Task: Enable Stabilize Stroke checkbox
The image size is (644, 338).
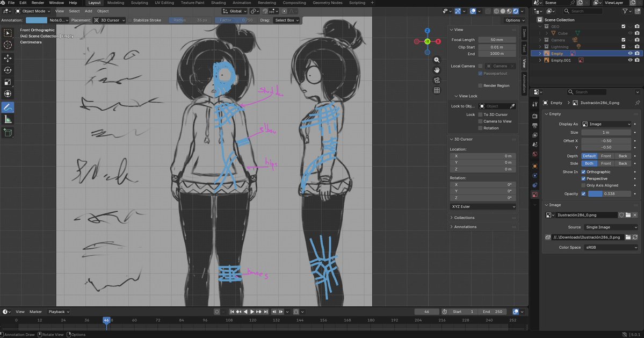Action: click(x=130, y=20)
